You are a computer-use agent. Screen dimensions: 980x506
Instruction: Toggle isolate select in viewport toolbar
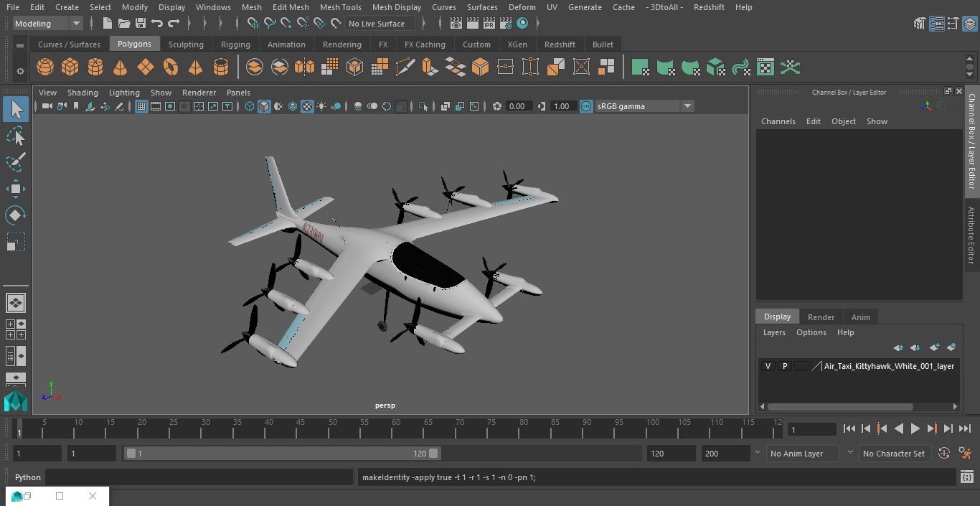point(423,106)
